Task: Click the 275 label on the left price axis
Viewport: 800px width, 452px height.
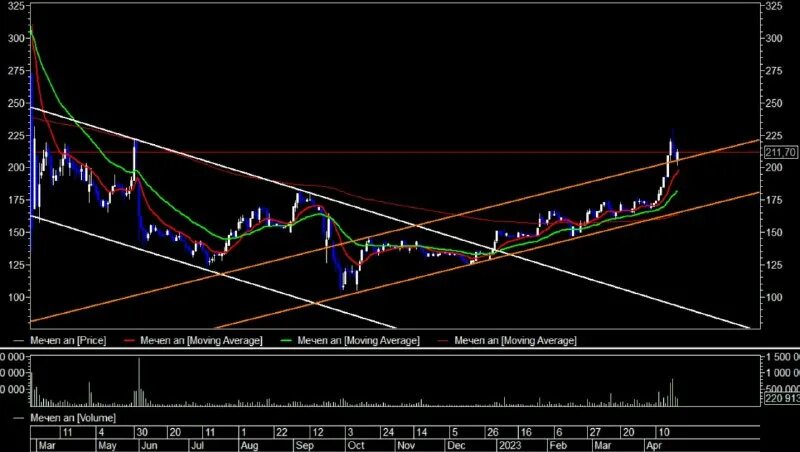Action: tap(16, 71)
